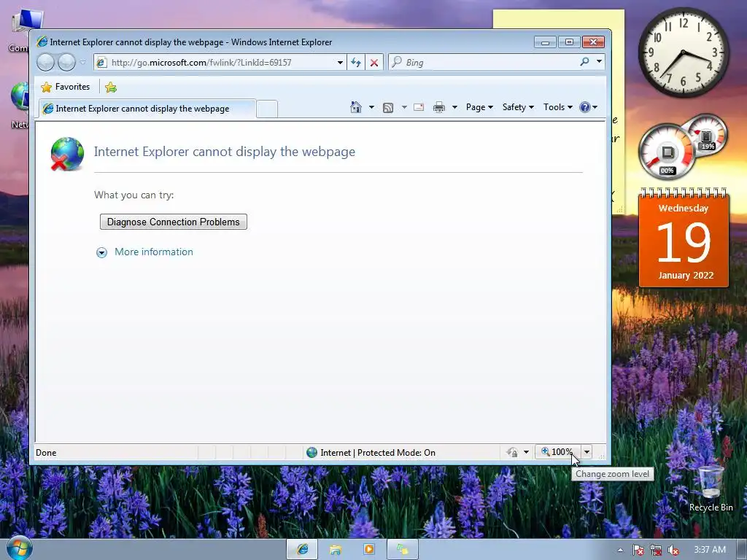Open the Favorites center button
Image resolution: width=747 pixels, height=560 pixels.
(66, 87)
